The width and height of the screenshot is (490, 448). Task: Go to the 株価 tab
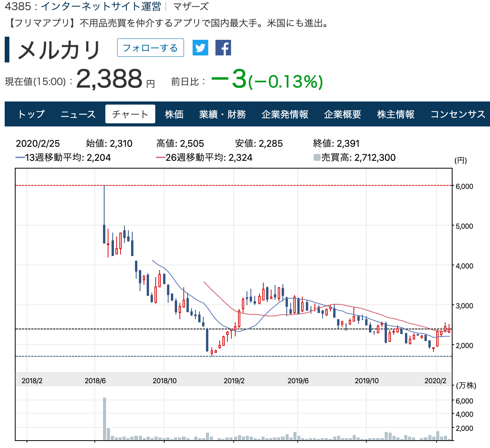pos(174,114)
